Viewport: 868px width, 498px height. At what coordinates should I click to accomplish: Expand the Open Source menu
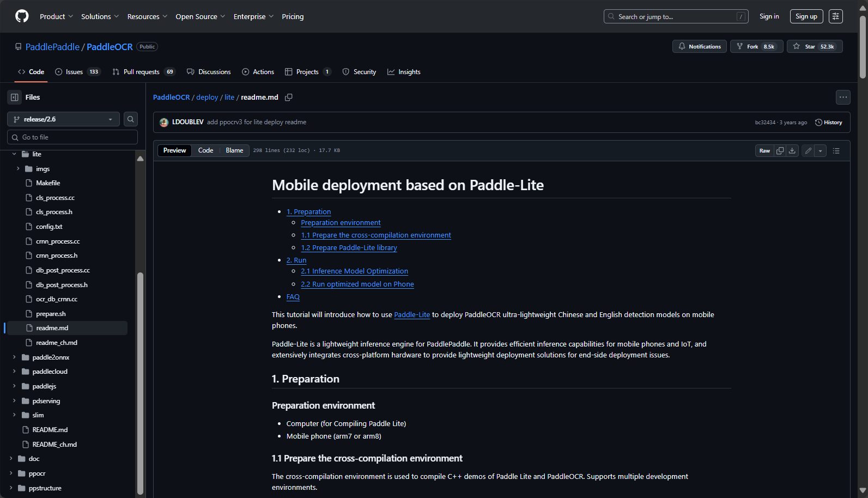[x=200, y=17]
